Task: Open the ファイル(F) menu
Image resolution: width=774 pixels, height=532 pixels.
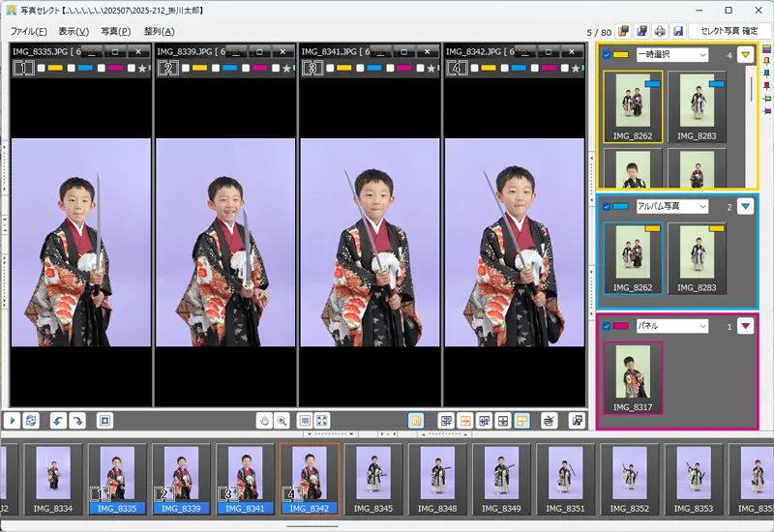Action: (x=29, y=31)
